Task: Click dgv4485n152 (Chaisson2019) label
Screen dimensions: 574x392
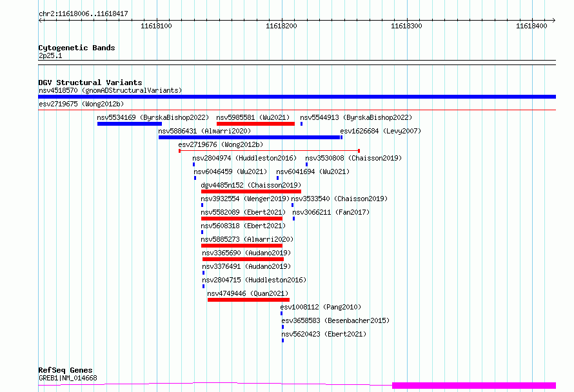Action: [251, 185]
